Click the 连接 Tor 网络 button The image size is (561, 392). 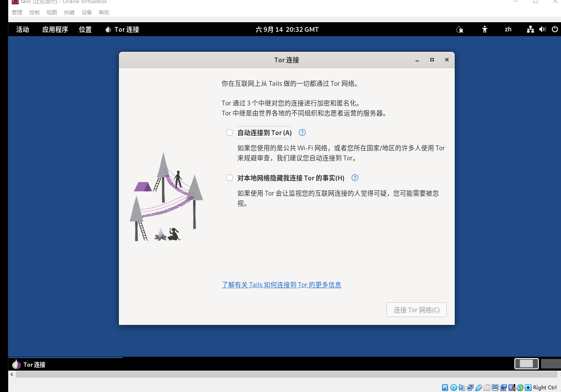point(416,310)
